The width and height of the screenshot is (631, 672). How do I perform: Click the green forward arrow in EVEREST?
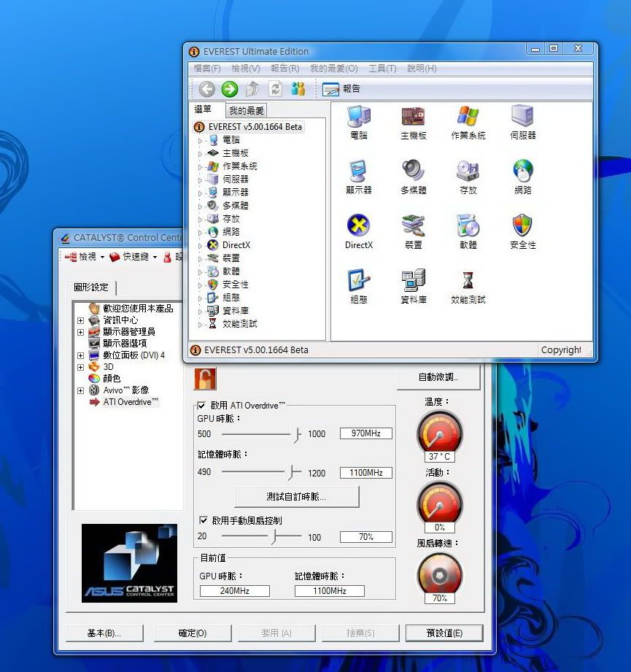[x=230, y=89]
